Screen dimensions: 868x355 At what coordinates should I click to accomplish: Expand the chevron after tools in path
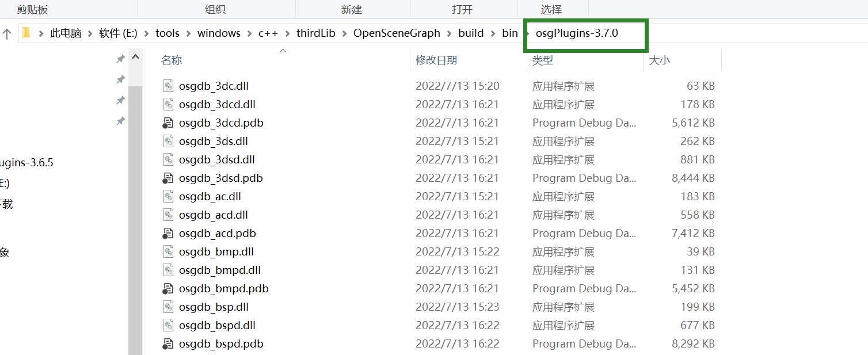pos(189,33)
